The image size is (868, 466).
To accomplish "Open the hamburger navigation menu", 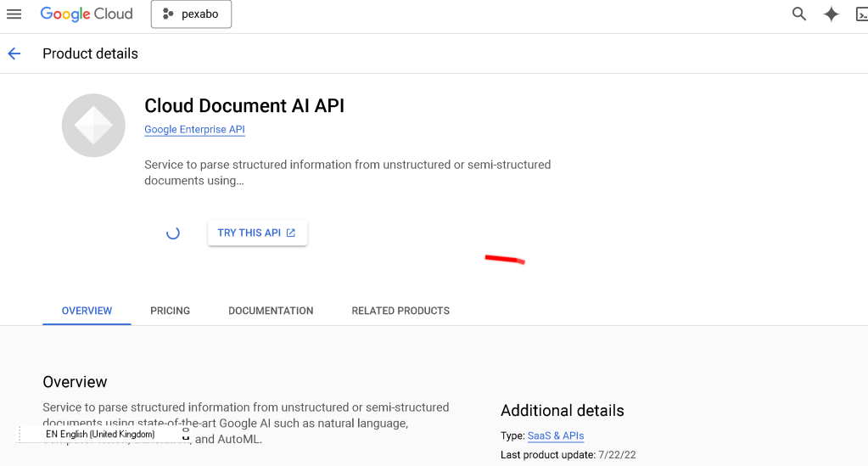I will click(14, 14).
